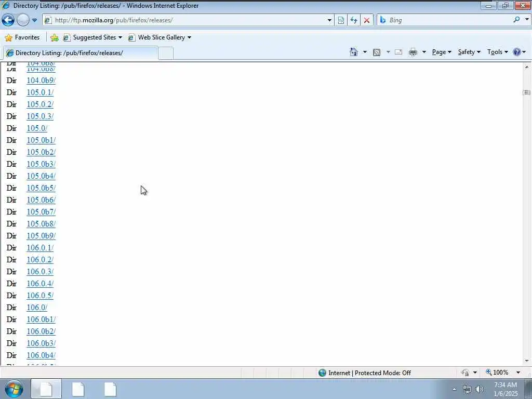Click the Read Mail icon
This screenshot has height=399, width=532.
398,52
